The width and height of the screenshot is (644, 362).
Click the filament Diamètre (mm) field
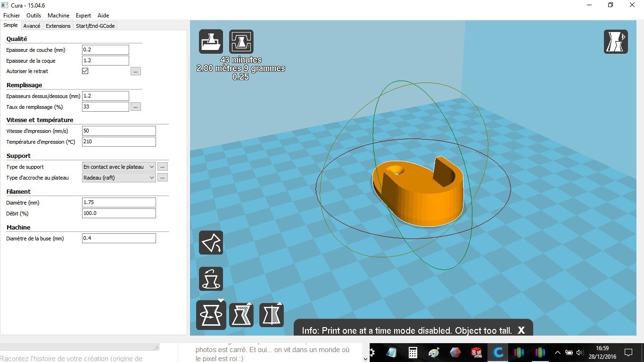[119, 203]
